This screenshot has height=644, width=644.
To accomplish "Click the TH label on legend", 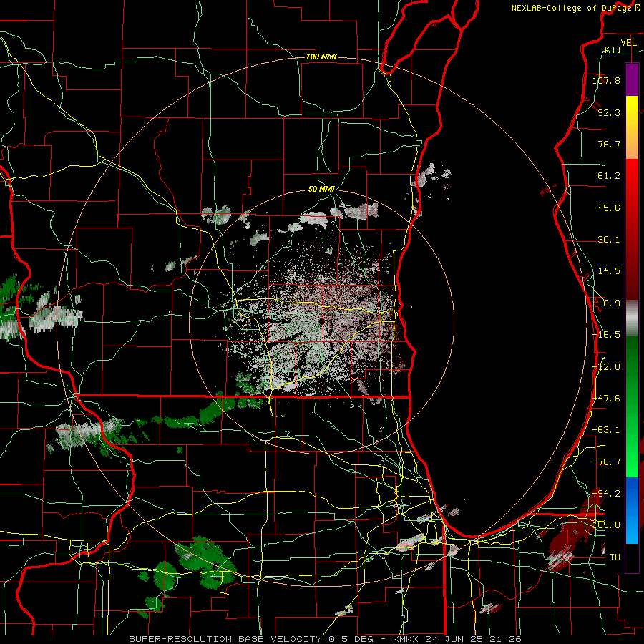I will point(615,557).
